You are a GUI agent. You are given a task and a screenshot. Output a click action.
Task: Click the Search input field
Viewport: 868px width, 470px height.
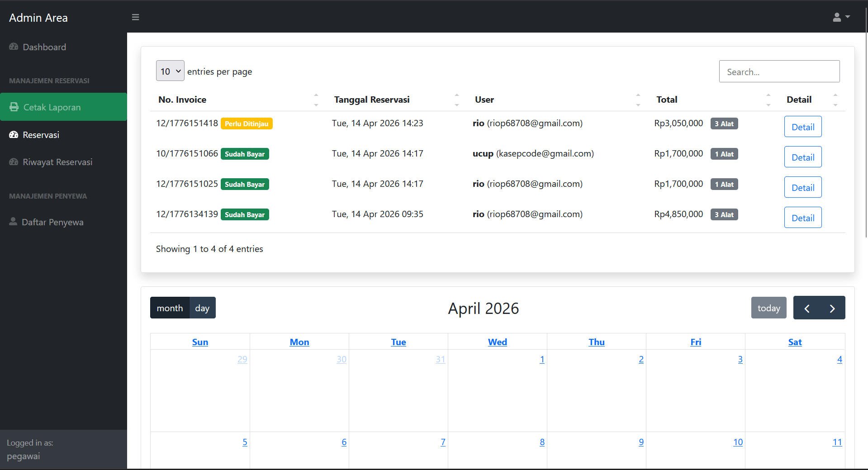click(779, 71)
